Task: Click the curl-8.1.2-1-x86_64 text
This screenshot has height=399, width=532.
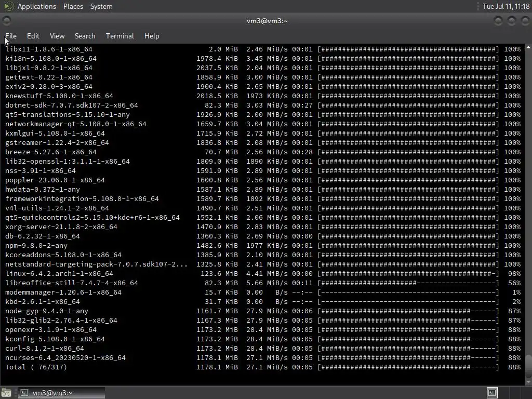Action: pyautogui.click(x=45, y=349)
